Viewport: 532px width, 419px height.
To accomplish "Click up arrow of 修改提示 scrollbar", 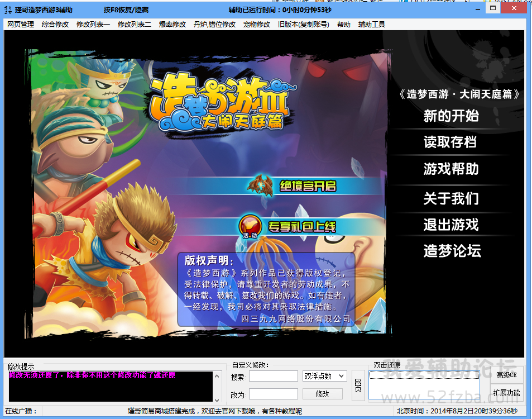I will click(x=217, y=376).
